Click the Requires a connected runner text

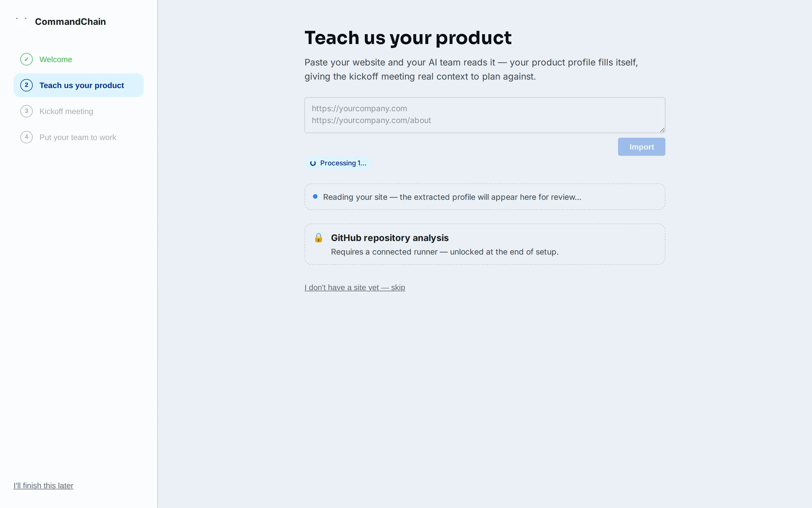pyautogui.click(x=445, y=252)
